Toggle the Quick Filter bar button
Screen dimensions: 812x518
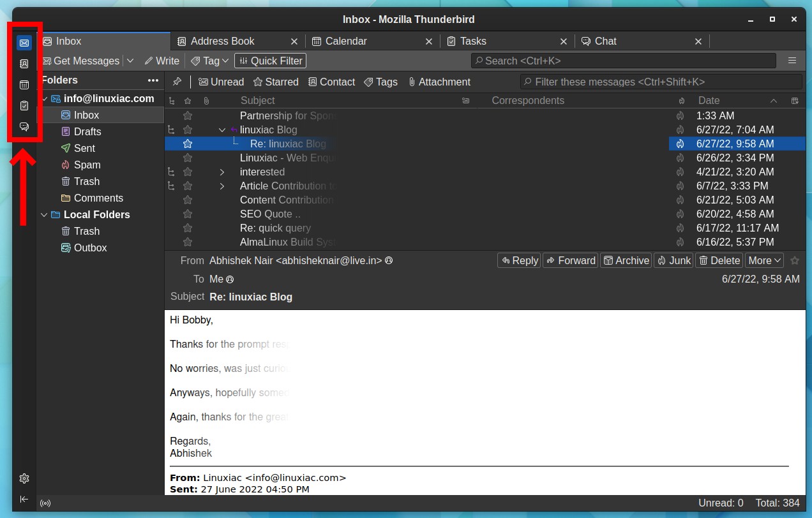point(271,61)
